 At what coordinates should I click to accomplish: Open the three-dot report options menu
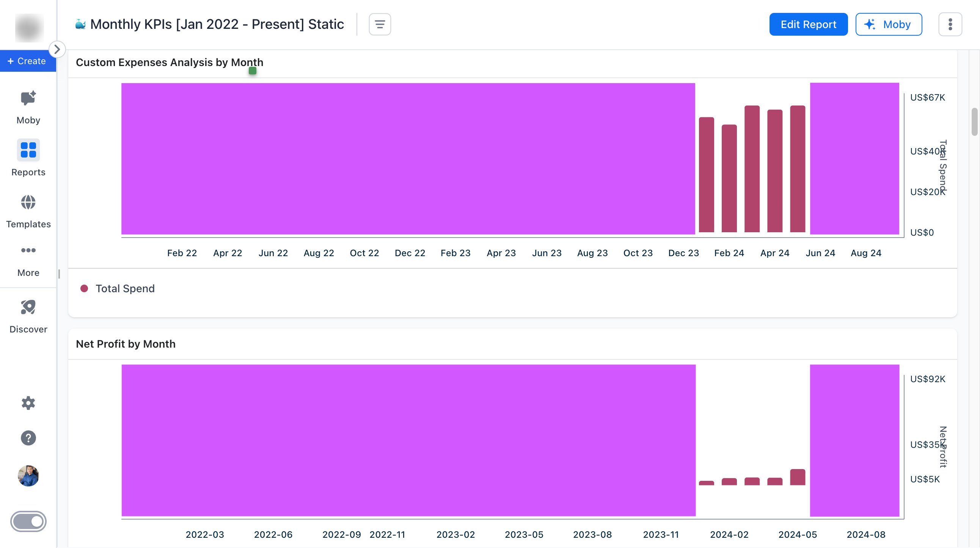pyautogui.click(x=950, y=24)
